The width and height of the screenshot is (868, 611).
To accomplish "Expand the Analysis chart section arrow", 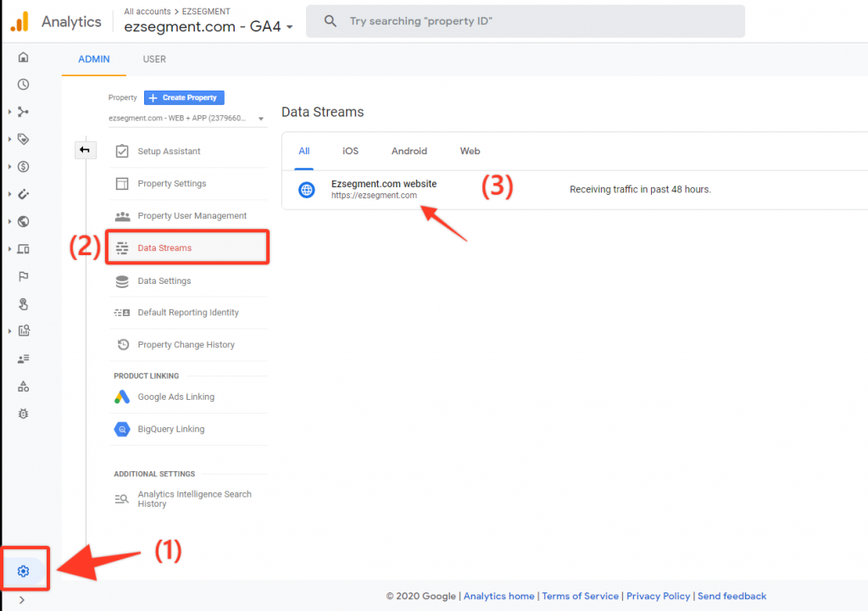I will (9, 331).
